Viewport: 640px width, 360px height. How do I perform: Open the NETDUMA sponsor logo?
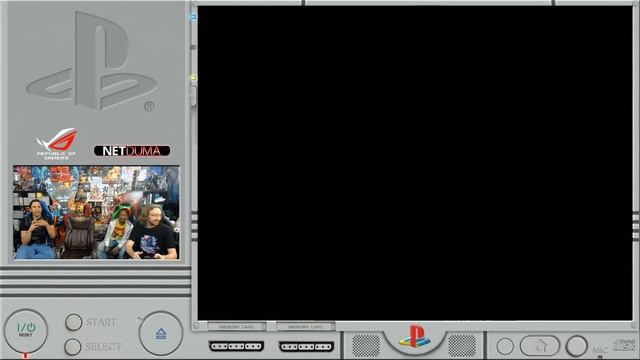coord(132,151)
